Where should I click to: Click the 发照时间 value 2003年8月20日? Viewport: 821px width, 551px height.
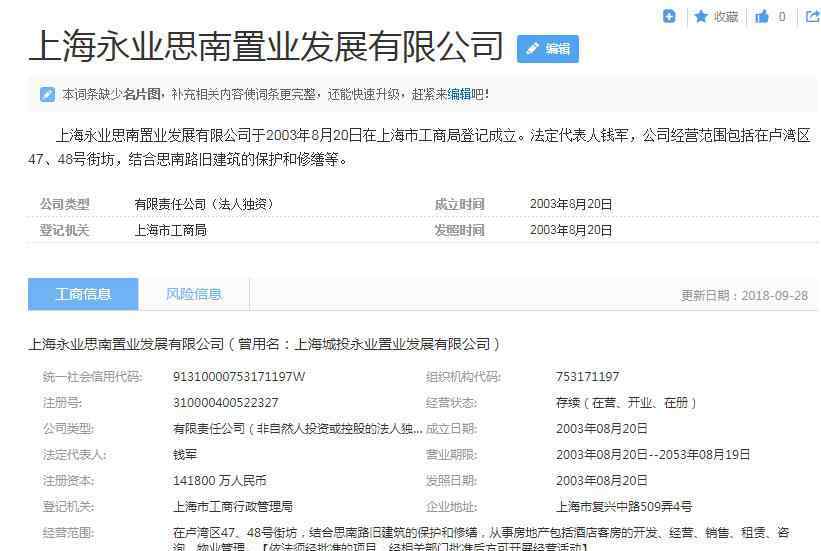(x=570, y=230)
